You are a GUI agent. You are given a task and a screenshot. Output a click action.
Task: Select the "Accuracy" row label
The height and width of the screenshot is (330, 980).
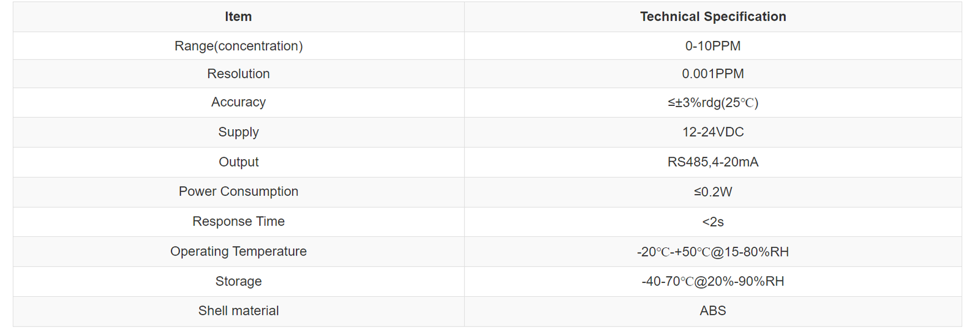[x=238, y=102]
